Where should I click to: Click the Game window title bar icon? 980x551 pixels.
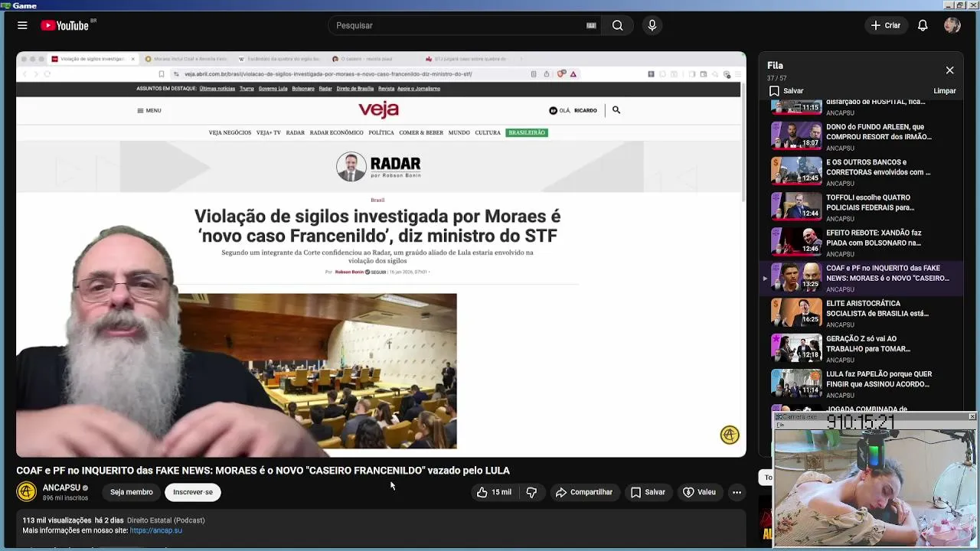click(x=6, y=5)
